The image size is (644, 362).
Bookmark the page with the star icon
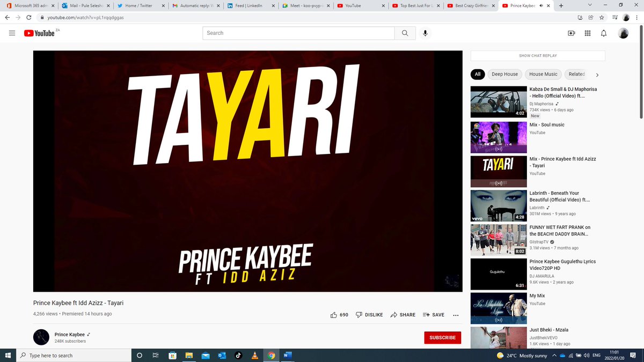pyautogui.click(x=602, y=17)
